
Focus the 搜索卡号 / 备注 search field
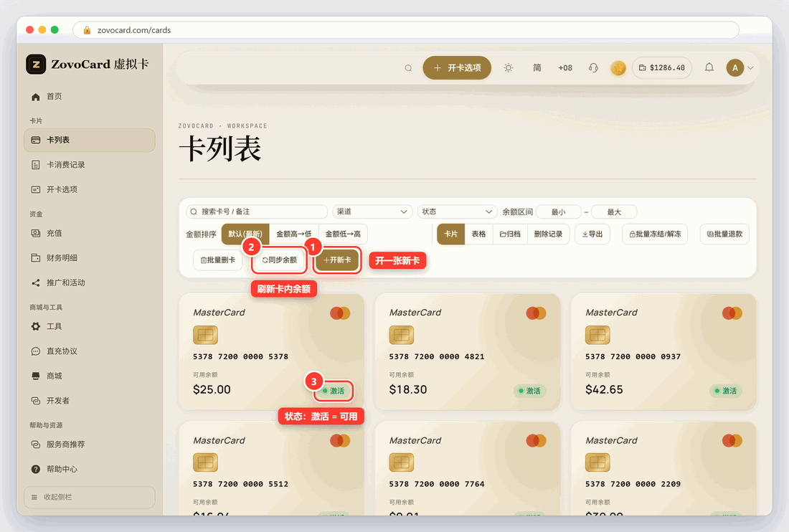(257, 212)
